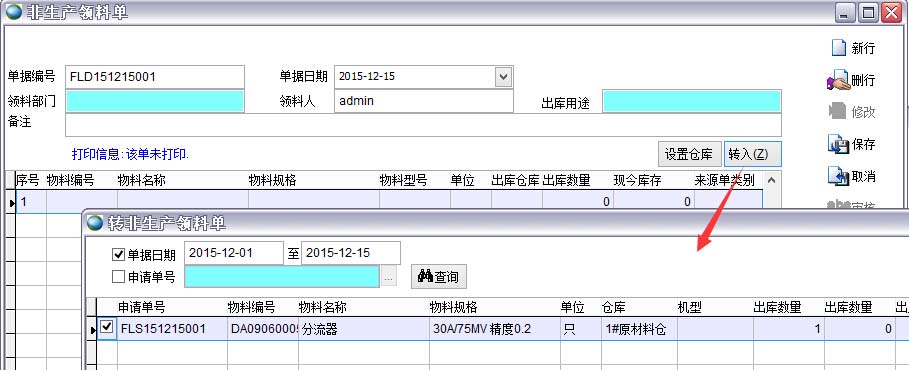Click the grid scrollbar up arrow
This screenshot has height=370, width=909.
pos(772,180)
